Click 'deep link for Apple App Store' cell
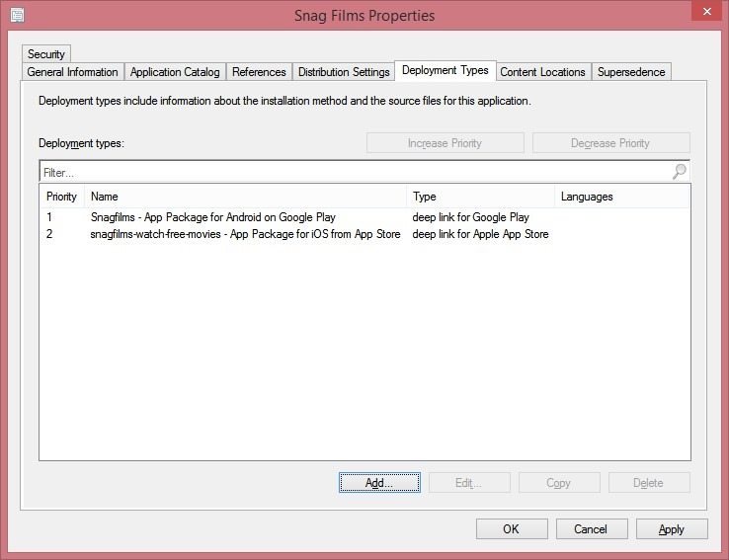Viewport: 729px width, 560px height. (480, 234)
